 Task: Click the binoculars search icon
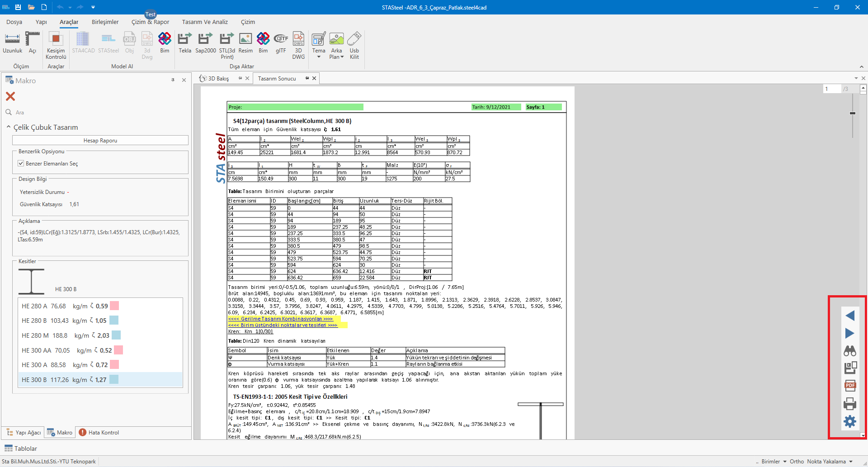click(x=850, y=351)
